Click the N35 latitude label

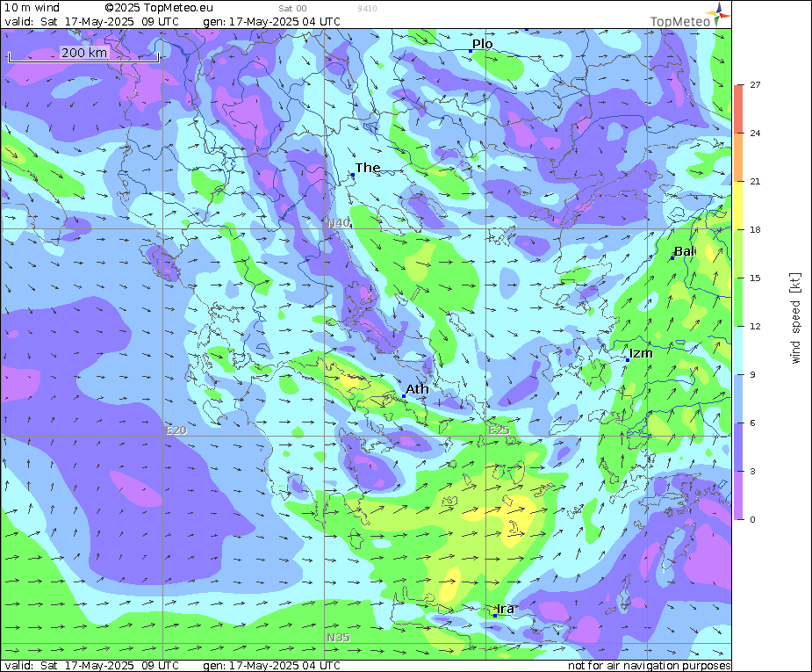point(338,638)
